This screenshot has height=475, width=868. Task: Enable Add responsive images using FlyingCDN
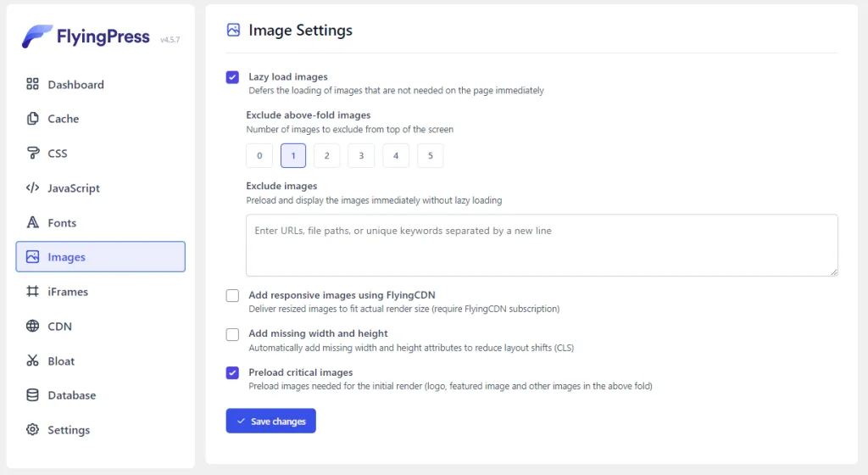click(232, 295)
